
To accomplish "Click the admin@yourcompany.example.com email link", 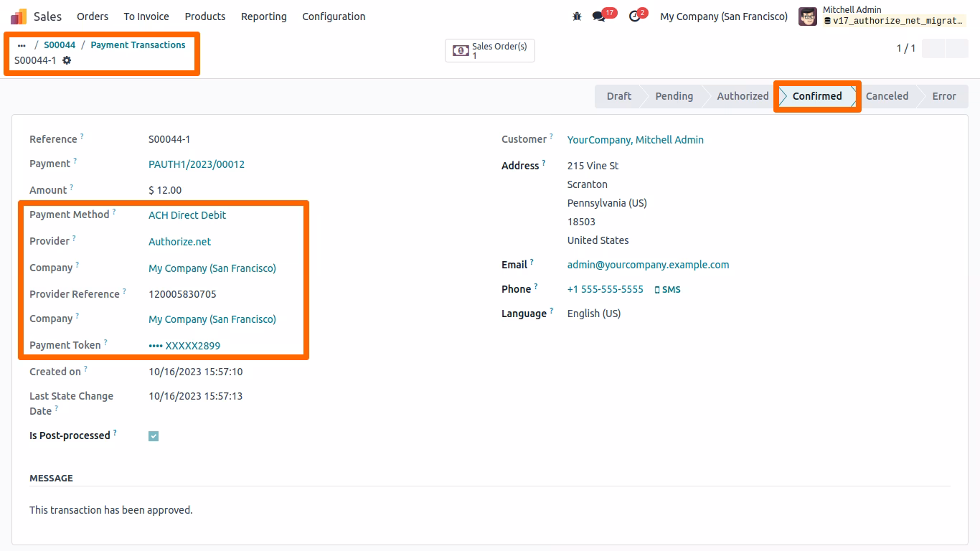I will click(648, 265).
